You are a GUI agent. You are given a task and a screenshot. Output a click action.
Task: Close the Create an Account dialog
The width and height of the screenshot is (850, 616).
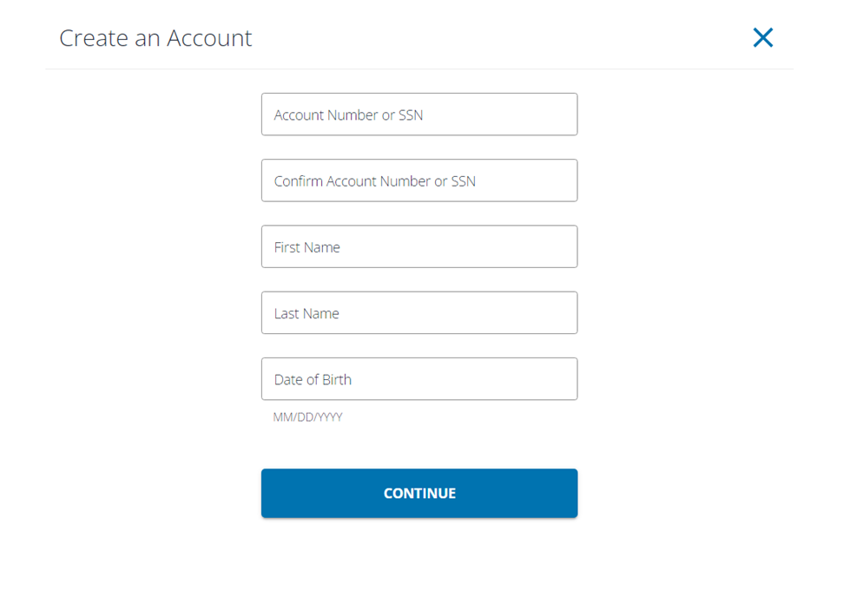click(762, 37)
